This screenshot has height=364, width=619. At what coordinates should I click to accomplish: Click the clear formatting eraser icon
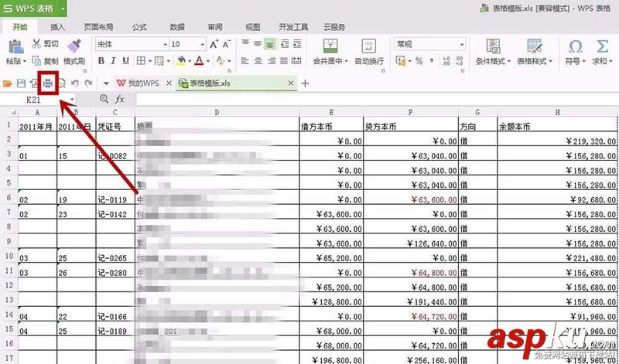(221, 61)
